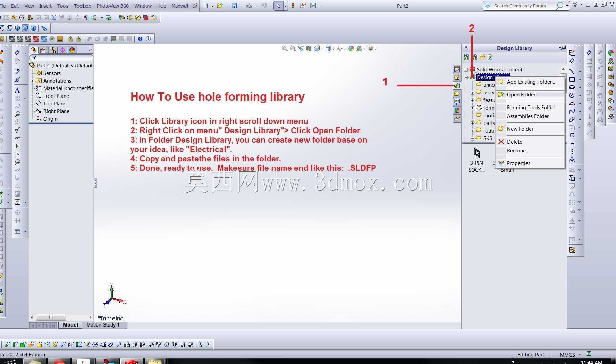Select the Spline sketch tool
This screenshot has height=364, width=616.
[x=572, y=111]
